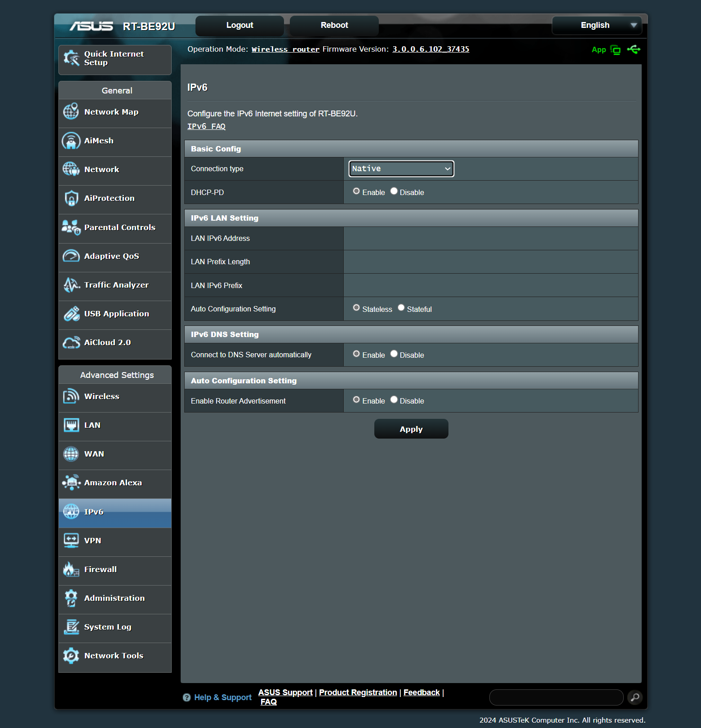701x728 pixels.
Task: Click firmware version 3.0.0.6.102_37435 link
Action: [x=431, y=49]
